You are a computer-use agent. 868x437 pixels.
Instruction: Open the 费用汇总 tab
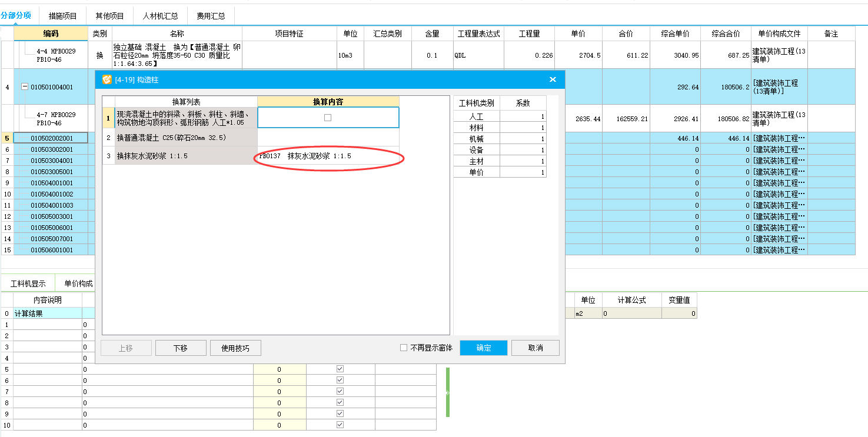pos(211,16)
